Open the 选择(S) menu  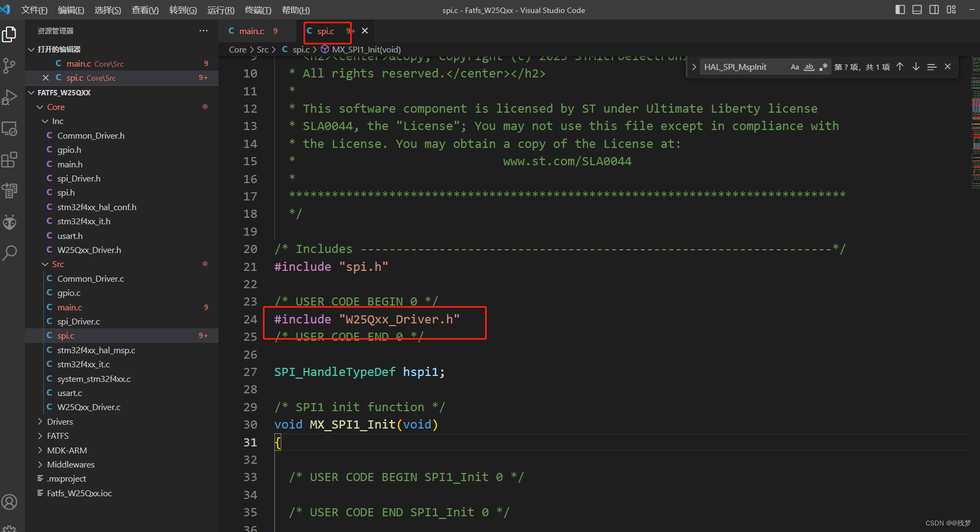(108, 10)
